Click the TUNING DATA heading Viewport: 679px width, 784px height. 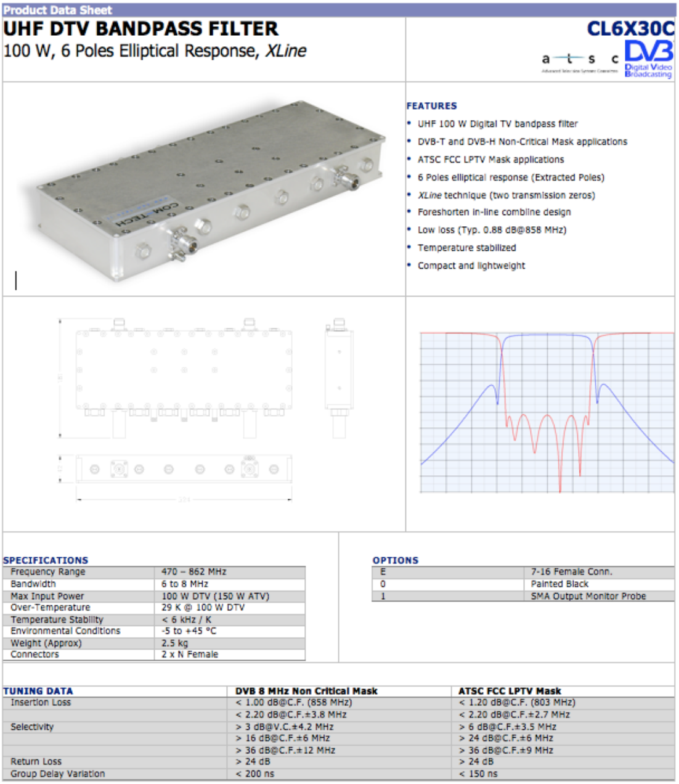pyautogui.click(x=38, y=691)
